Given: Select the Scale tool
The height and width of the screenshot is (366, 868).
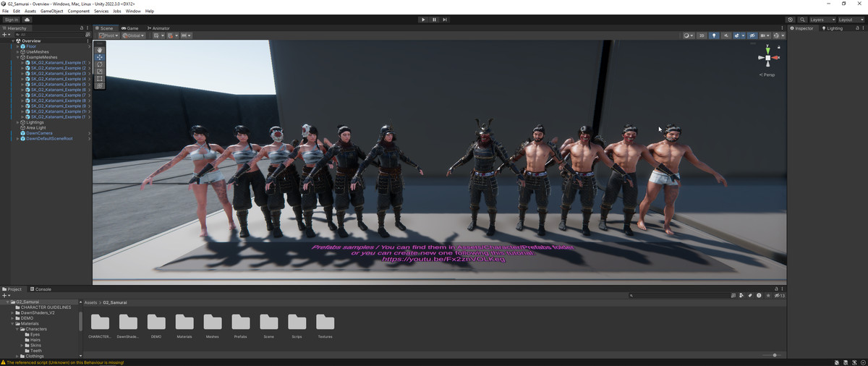Looking at the screenshot, I should click(x=100, y=72).
